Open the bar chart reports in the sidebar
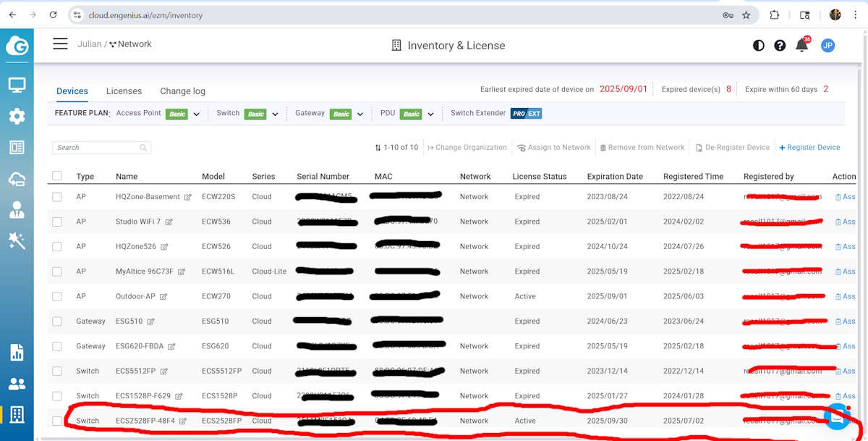 tap(17, 353)
